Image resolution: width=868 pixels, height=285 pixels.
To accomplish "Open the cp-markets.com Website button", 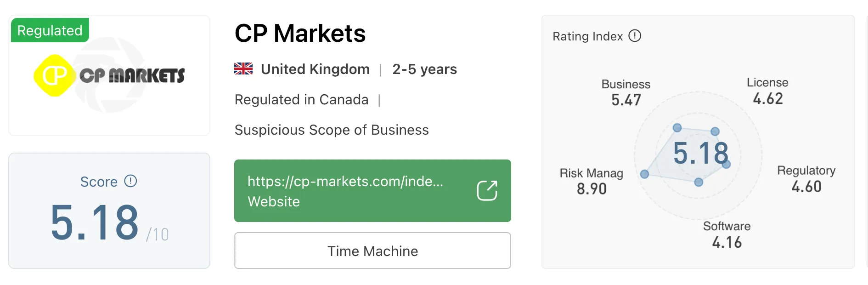I will 372,191.
